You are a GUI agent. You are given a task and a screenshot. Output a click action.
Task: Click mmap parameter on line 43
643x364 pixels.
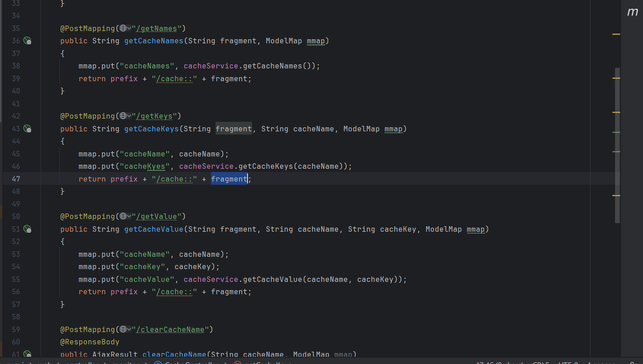point(394,129)
